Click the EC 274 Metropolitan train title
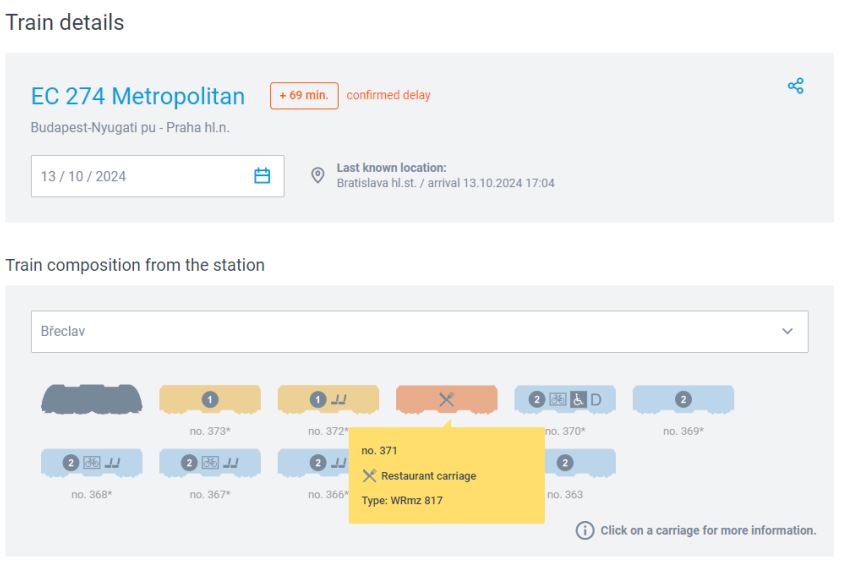Screen dimensions: 842x564 138,96
